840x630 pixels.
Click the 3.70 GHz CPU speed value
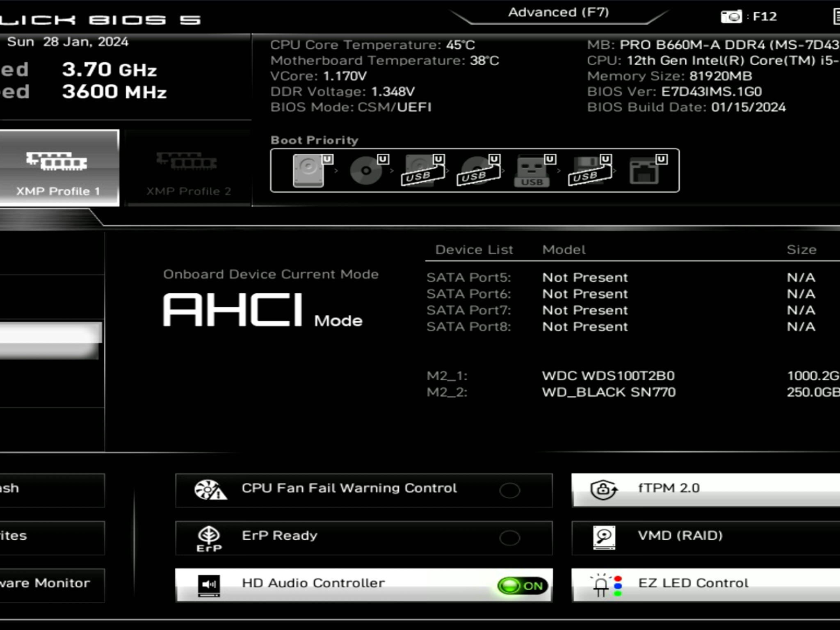(110, 70)
